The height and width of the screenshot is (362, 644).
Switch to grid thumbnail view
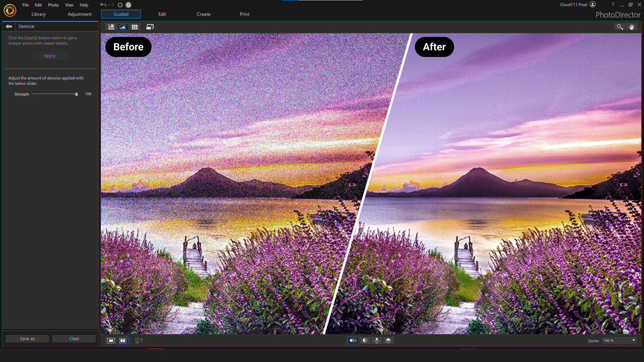[135, 27]
